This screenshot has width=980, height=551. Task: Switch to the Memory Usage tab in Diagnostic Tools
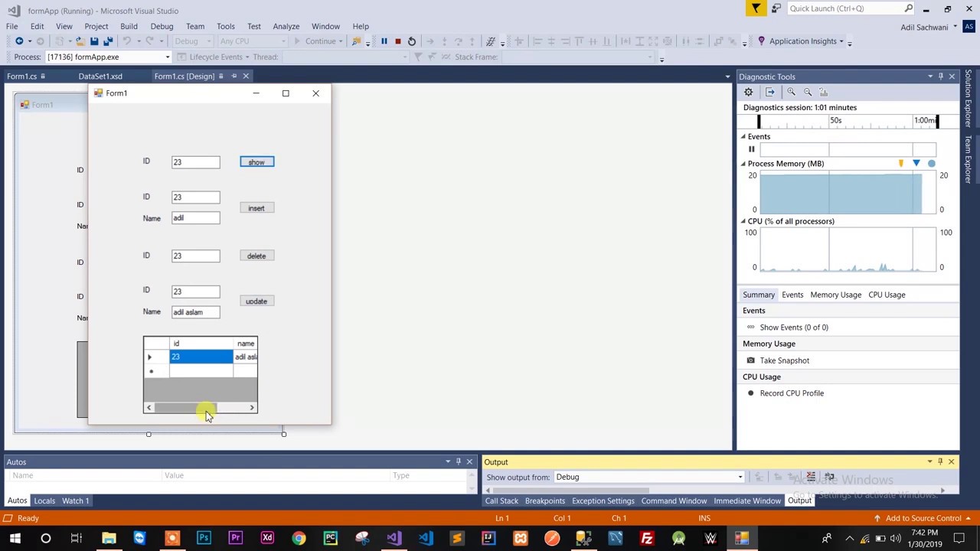coord(835,295)
